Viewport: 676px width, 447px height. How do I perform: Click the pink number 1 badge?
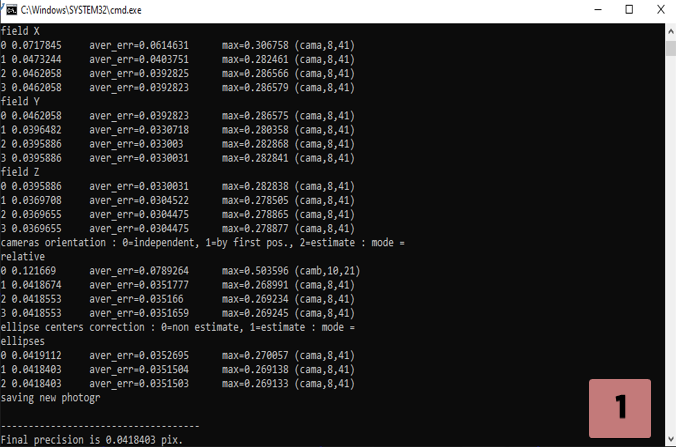click(x=620, y=408)
